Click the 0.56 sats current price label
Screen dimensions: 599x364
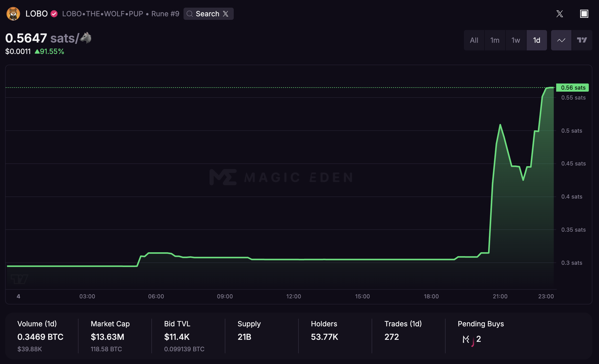(x=572, y=88)
